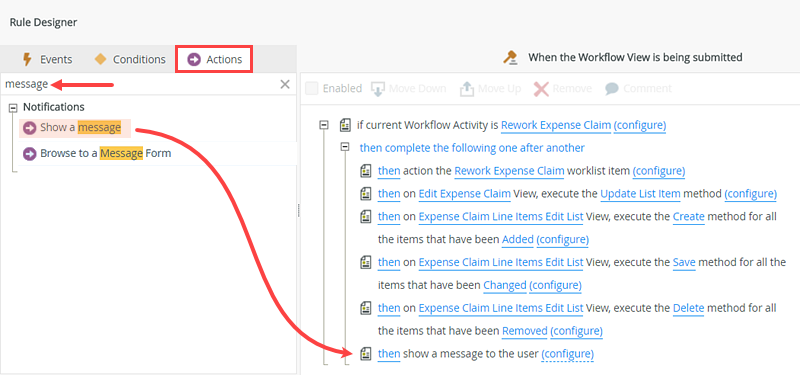Viewport: 800px width, 375px height.
Task: Clear the search box with X
Action: (285, 84)
